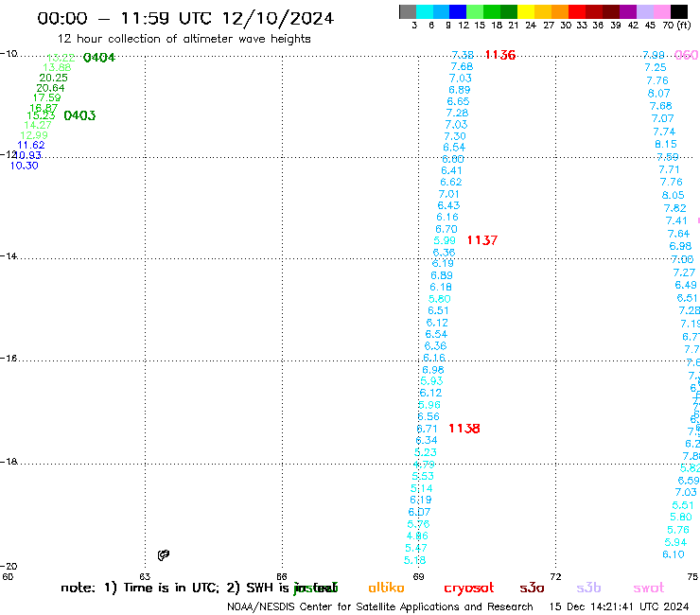The height and width of the screenshot is (615, 700).
Task: Click the 6.71 value beside 1138
Action: tap(428, 429)
